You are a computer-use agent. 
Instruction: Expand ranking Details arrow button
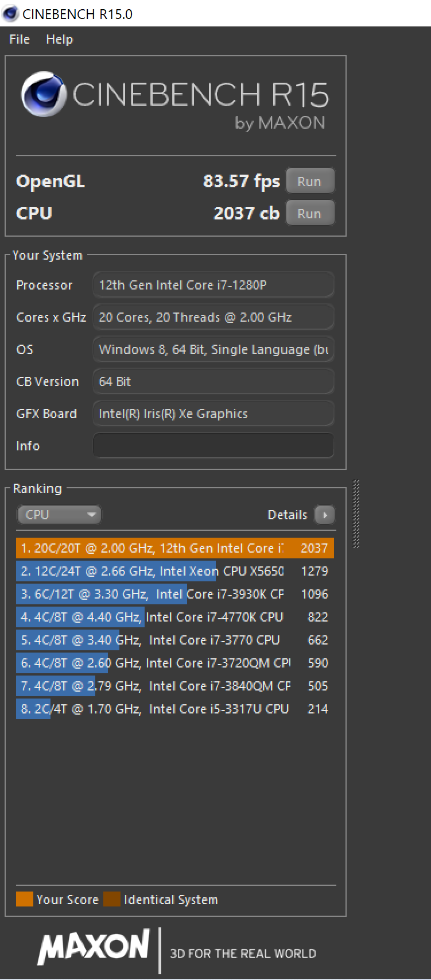(x=325, y=515)
